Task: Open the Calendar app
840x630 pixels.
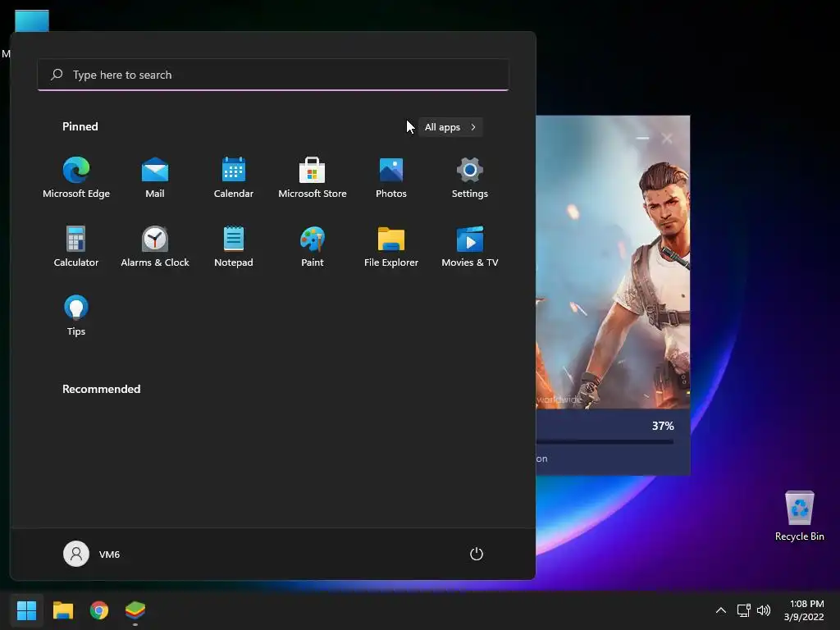Action: [x=234, y=178]
